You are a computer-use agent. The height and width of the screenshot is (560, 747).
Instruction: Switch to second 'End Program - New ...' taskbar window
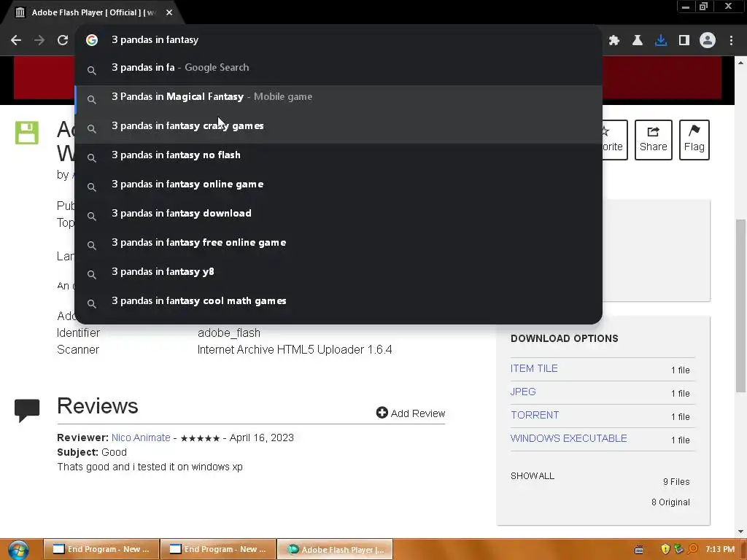218,549
